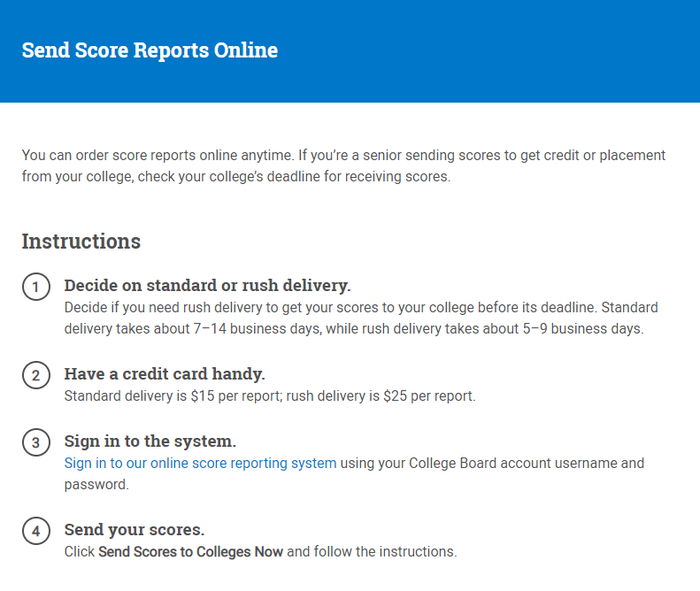Click the bold 'Send Scores to Colleges Now' text
Viewport: 700px width, 591px height.
click(x=190, y=551)
